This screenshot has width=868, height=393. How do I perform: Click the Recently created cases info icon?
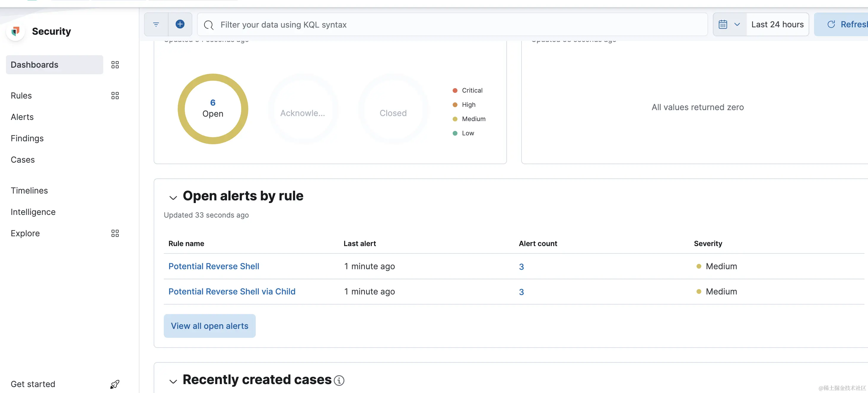(339, 380)
